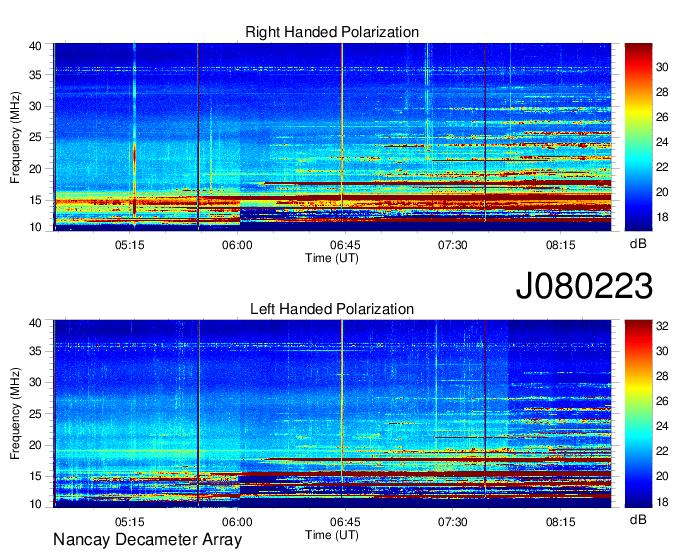680x552 pixels.
Task: Click the 26 dB value on bottom color bar
Action: (x=662, y=401)
